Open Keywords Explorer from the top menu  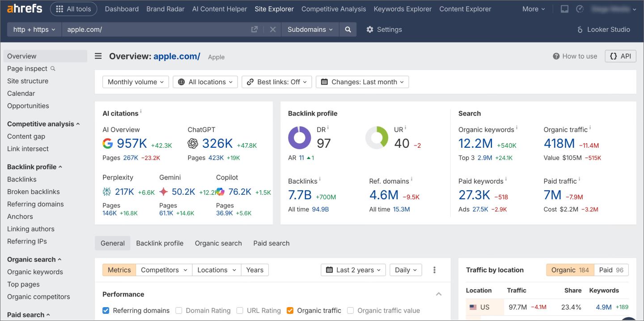click(402, 9)
